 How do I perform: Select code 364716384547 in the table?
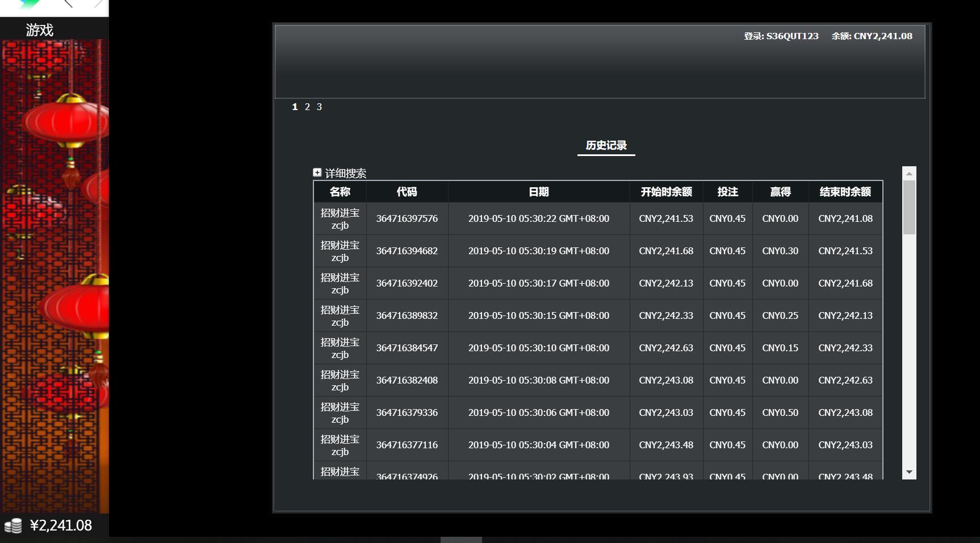[407, 348]
